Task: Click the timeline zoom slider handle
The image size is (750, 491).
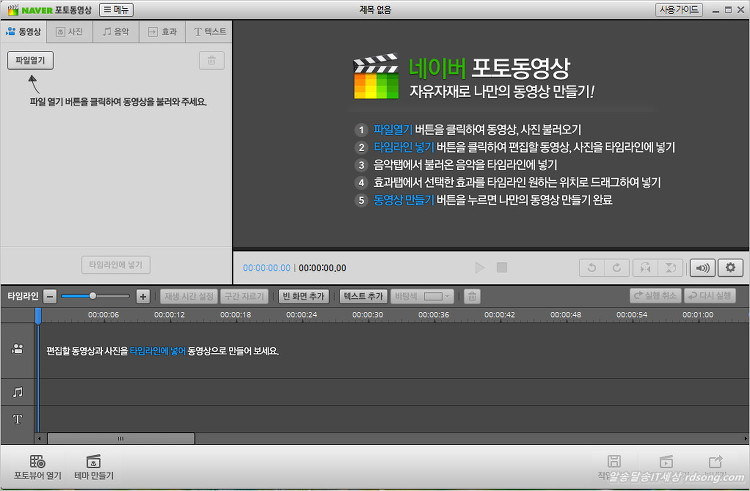Action: pyautogui.click(x=93, y=296)
